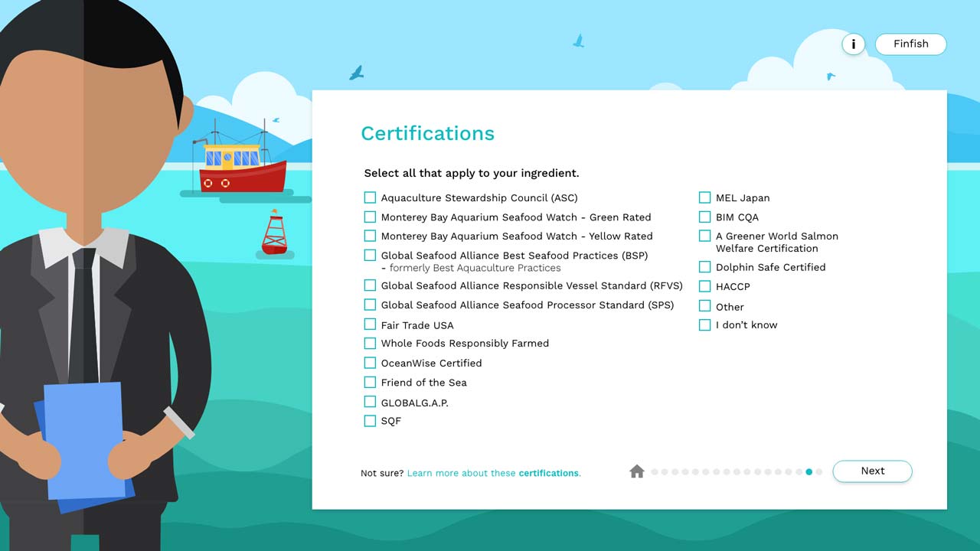Check the Other option
The width and height of the screenshot is (980, 551).
pos(704,306)
